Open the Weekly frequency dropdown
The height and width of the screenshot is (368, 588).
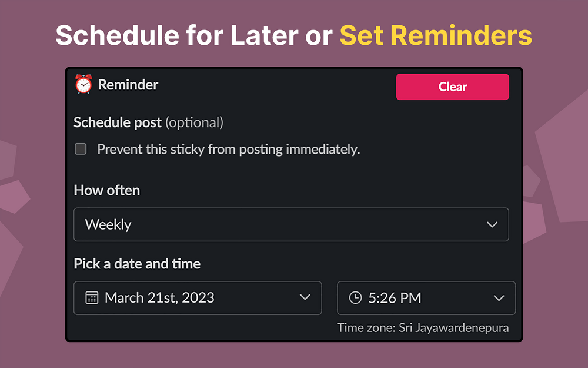click(x=291, y=224)
